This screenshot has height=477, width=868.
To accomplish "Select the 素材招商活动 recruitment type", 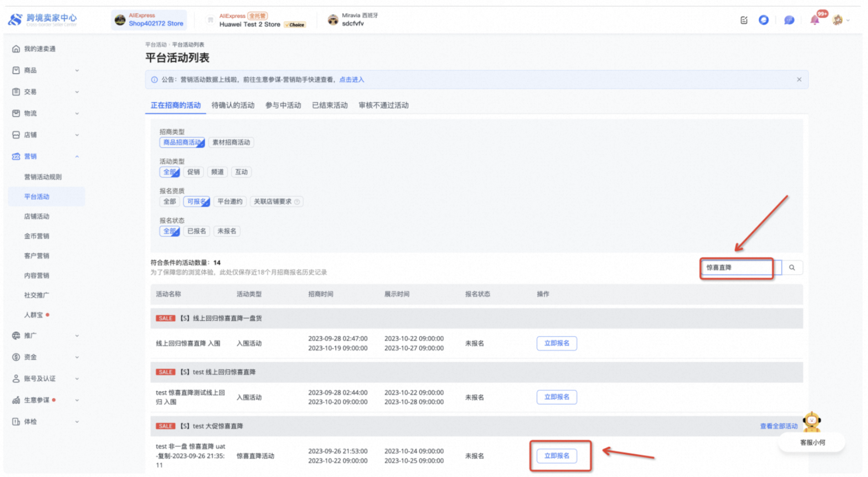I will pos(231,142).
